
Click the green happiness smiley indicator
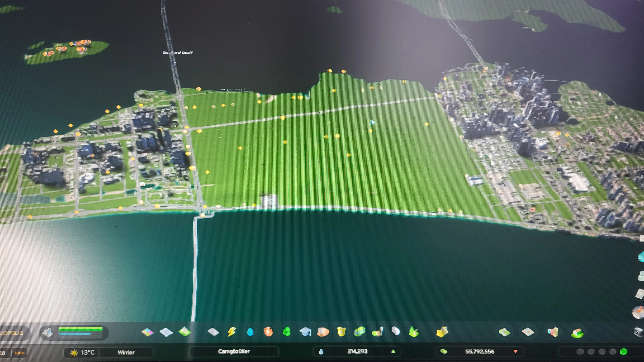(624, 352)
